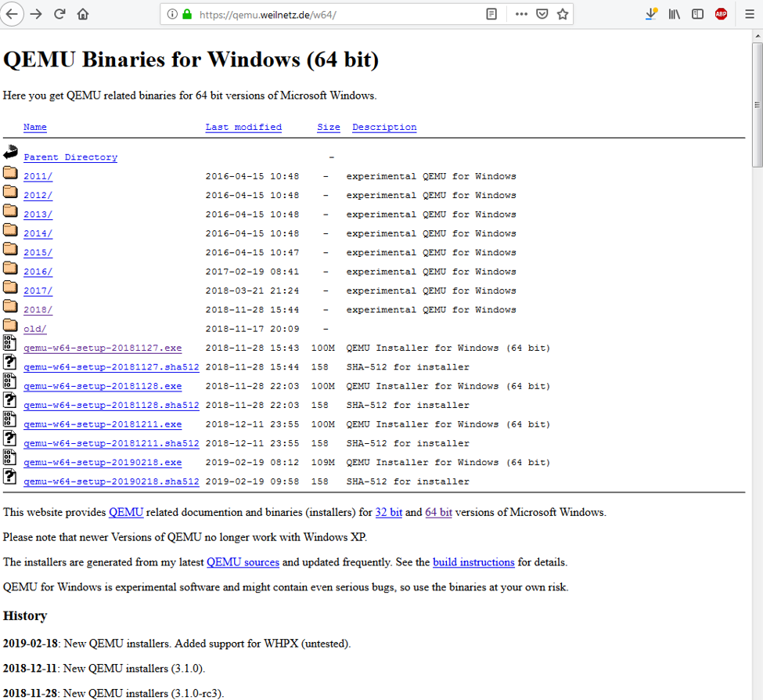Open the Adblock Plus extension icon
Image resolution: width=763 pixels, height=700 pixels.
tap(721, 14)
